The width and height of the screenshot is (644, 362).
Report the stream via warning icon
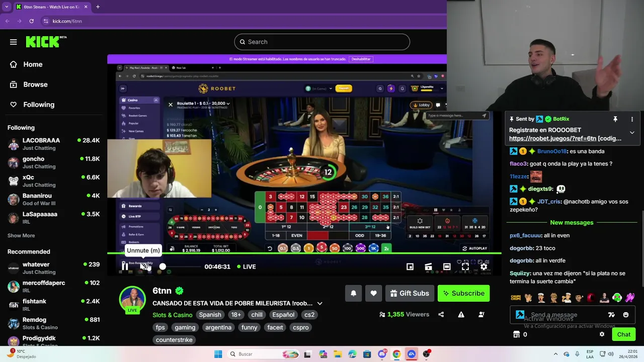[x=461, y=315]
